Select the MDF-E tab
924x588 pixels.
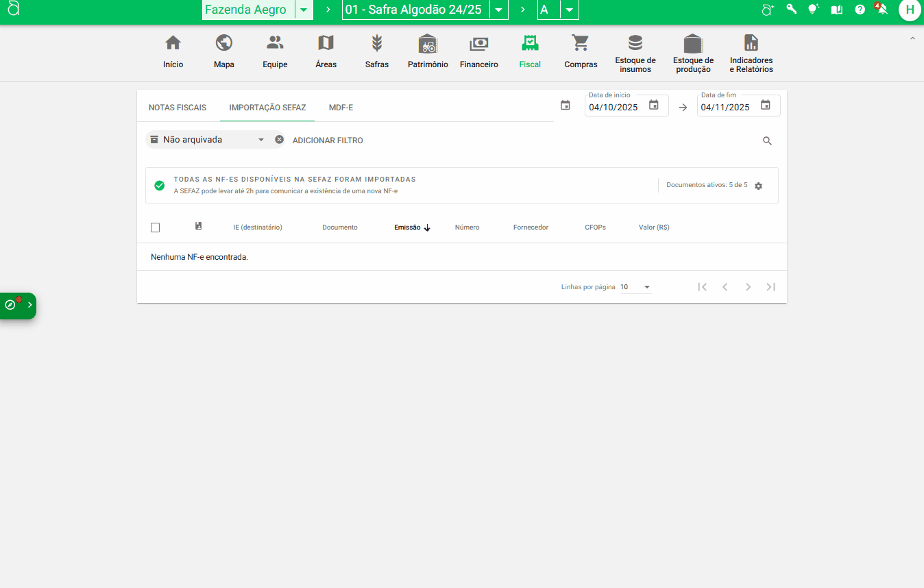coord(341,108)
